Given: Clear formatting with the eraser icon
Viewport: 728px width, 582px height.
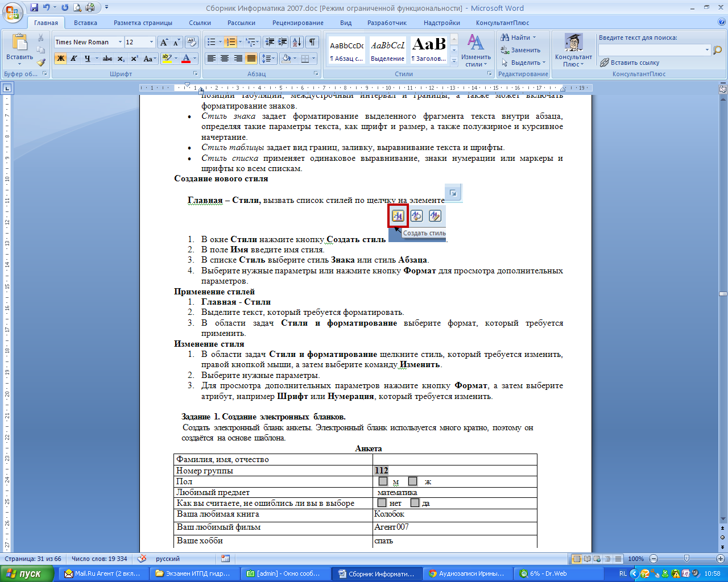Looking at the screenshot, I should (192, 42).
